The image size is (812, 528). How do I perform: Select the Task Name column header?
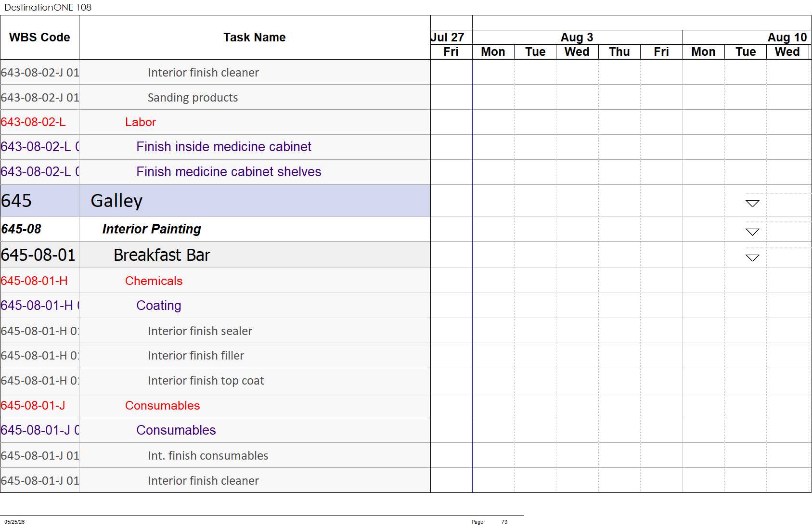click(x=255, y=38)
